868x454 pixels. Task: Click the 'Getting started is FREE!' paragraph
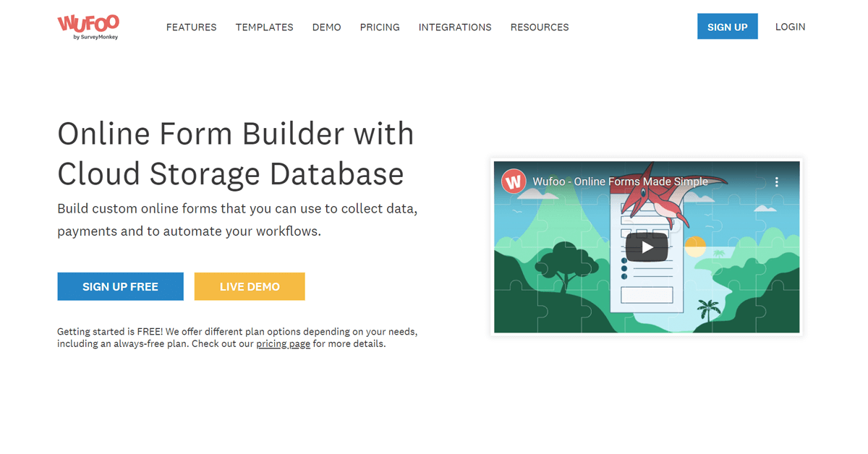point(237,338)
